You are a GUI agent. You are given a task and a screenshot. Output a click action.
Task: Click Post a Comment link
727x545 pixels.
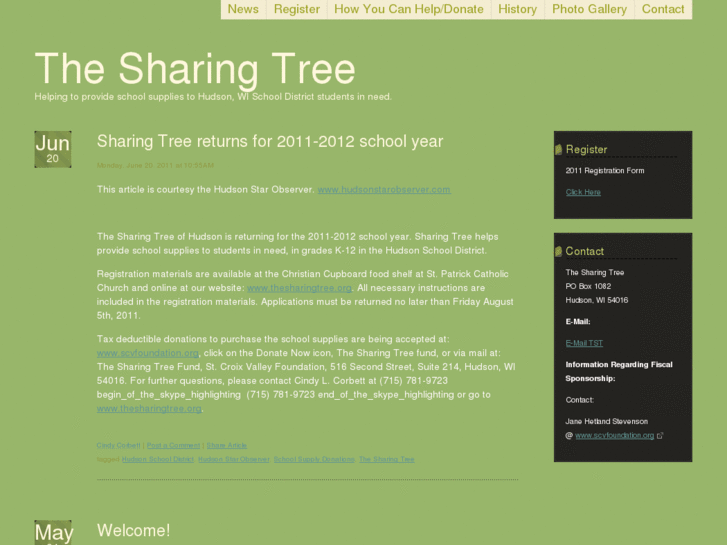(x=173, y=445)
